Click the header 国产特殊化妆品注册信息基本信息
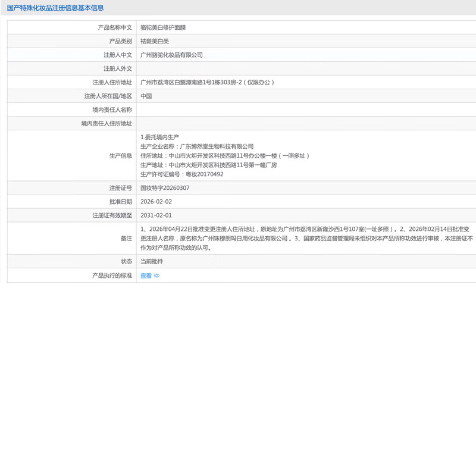The width and height of the screenshot is (476, 476). [x=55, y=8]
